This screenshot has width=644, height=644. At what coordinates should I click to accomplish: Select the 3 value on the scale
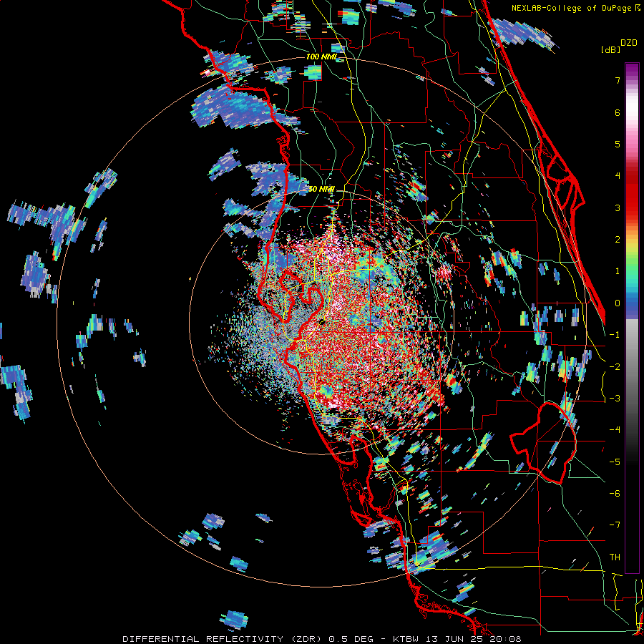[618, 208]
